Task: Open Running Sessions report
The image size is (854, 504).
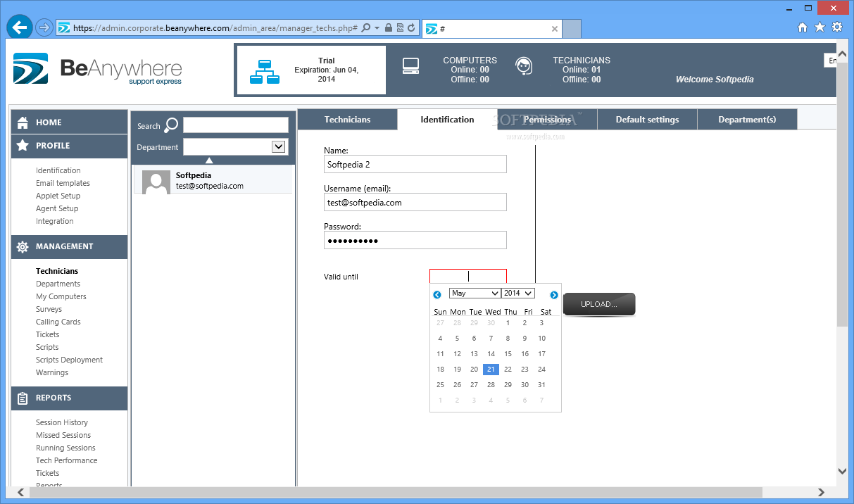Action: [65, 448]
